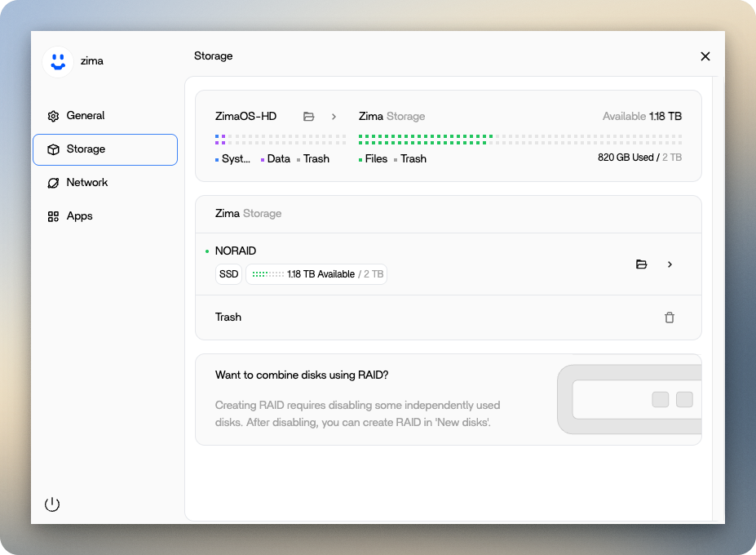Click the Network globe icon
Screen dimensions: 756x555
53,183
